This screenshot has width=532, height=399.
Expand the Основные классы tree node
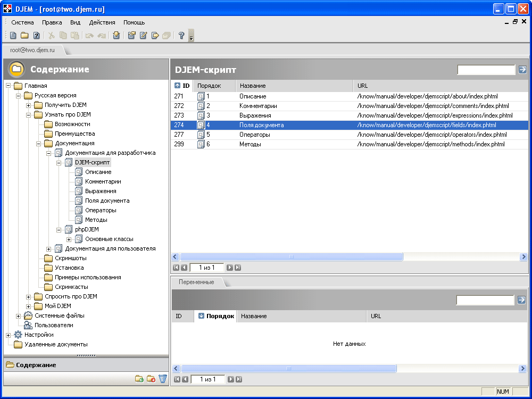pyautogui.click(x=69, y=239)
